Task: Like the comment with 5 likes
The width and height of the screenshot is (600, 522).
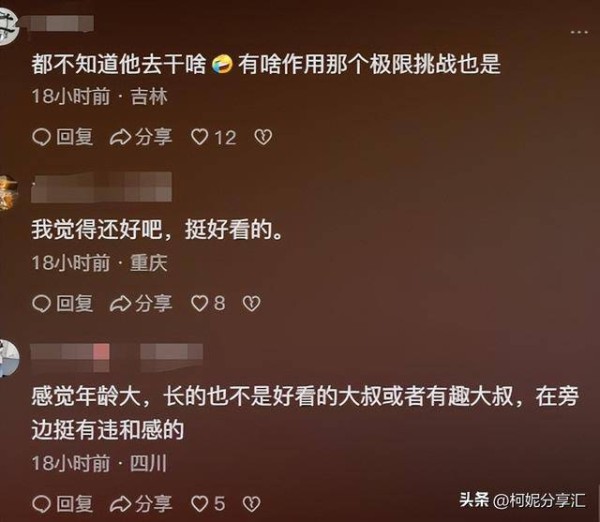Action: coord(208,503)
